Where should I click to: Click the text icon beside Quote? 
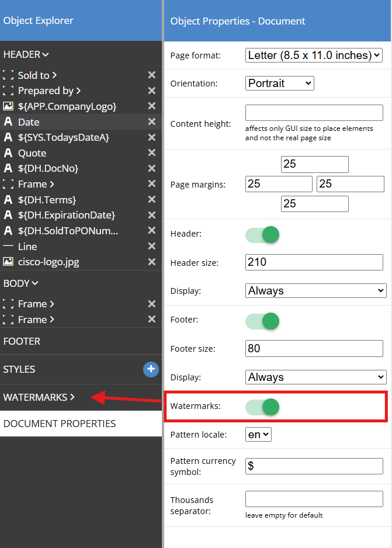point(8,153)
